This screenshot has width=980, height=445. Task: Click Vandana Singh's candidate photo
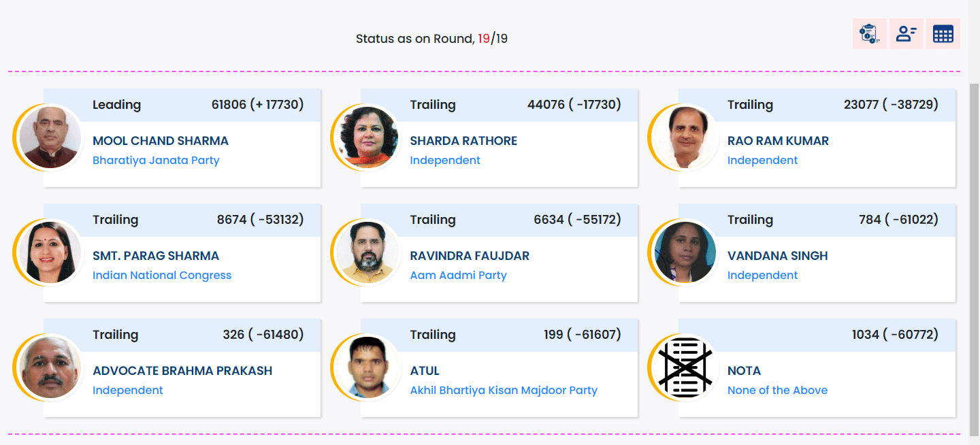685,252
